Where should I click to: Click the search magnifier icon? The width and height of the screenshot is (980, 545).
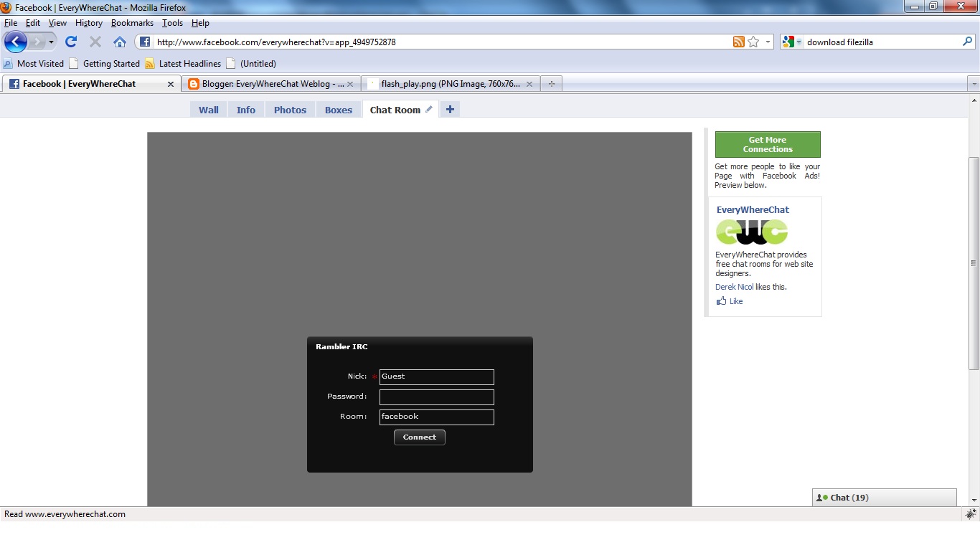tap(968, 42)
